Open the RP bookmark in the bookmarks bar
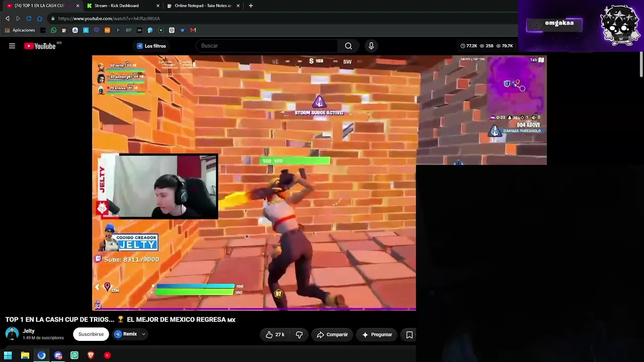This screenshot has height=362, width=644. pos(129,30)
